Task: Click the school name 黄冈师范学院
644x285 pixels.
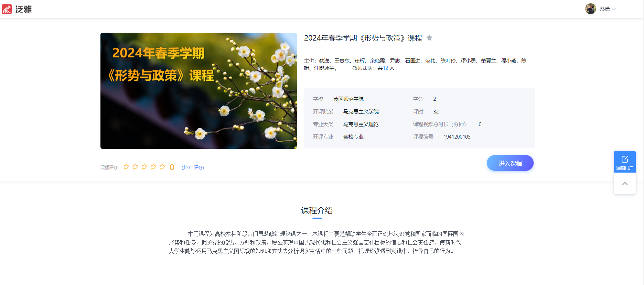Action: pyautogui.click(x=348, y=99)
